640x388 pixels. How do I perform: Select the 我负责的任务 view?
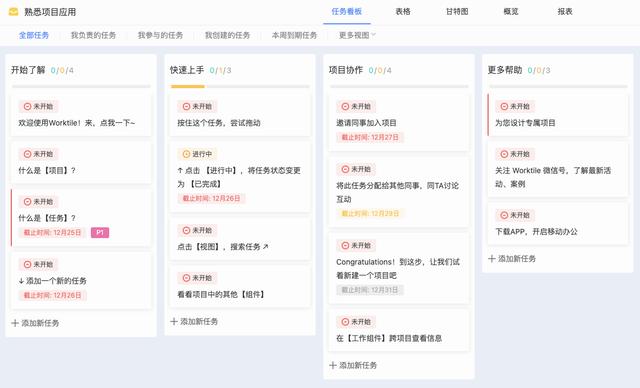(93, 35)
